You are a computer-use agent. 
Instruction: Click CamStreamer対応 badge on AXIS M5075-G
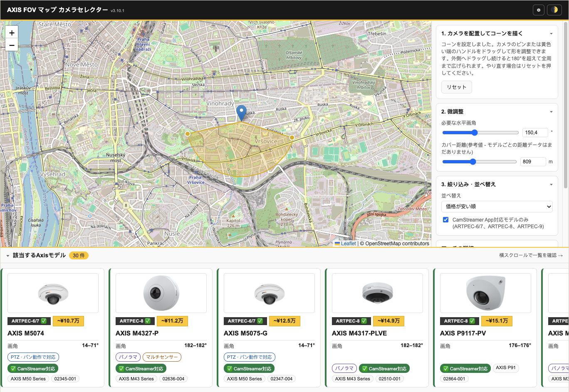249,369
